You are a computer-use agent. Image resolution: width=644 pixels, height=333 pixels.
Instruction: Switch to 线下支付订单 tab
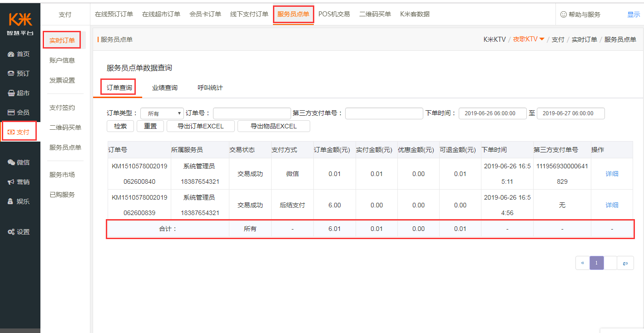(249, 14)
